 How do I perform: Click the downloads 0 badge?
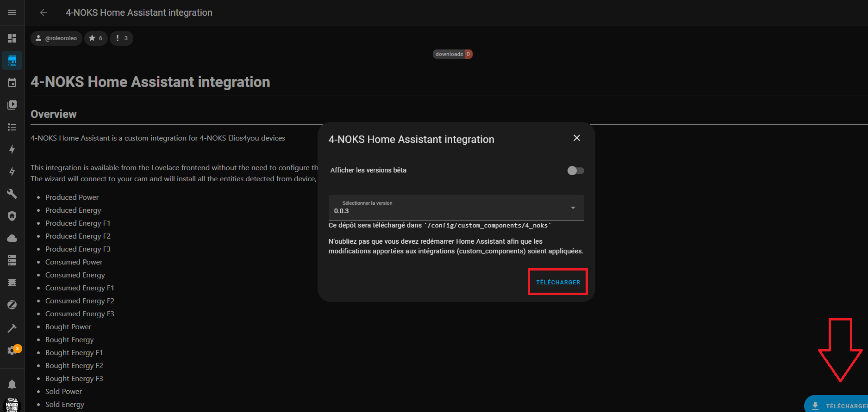(452, 54)
